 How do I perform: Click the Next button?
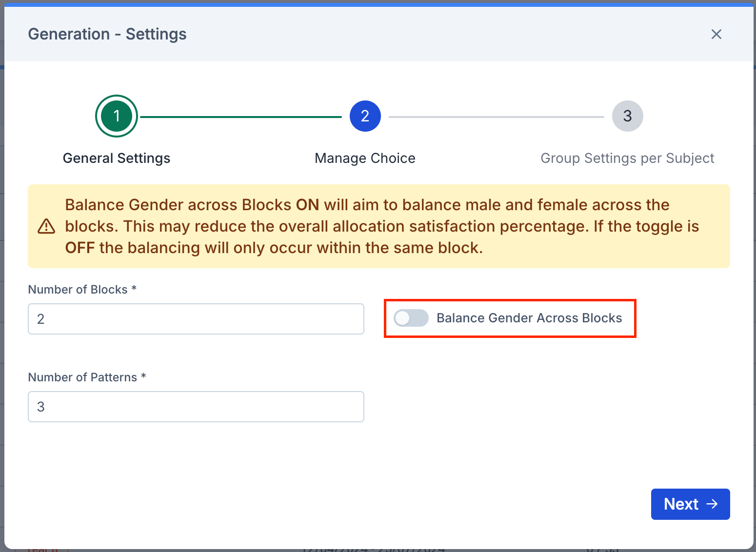(690, 504)
